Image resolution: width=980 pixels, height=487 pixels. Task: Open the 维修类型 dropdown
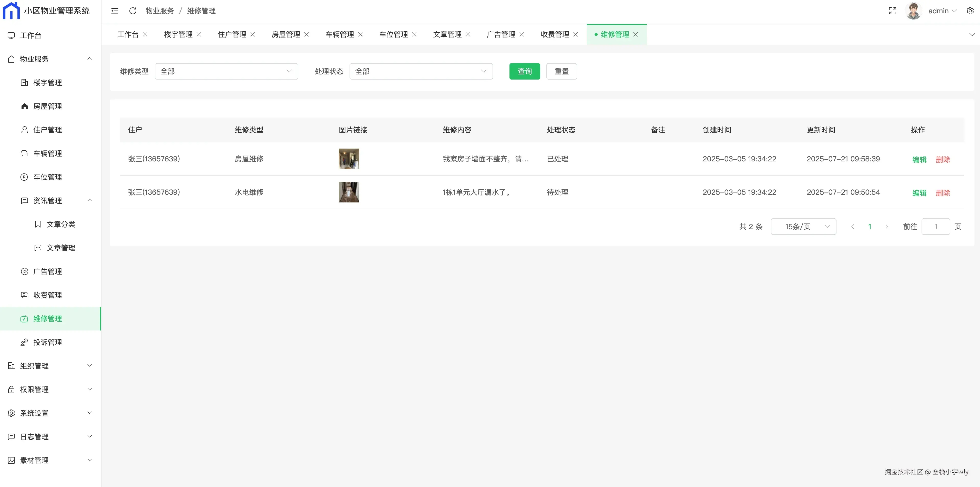(226, 72)
